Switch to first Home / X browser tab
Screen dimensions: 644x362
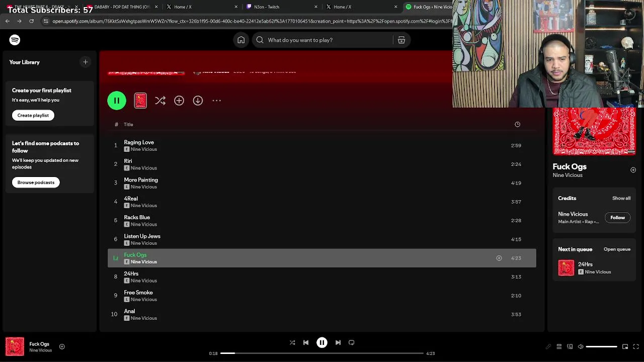[201, 7]
